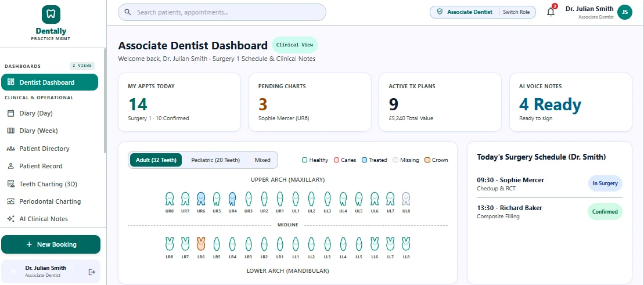644x285 pixels.
Task: Click the Caries legend swatch
Action: [x=336, y=160]
